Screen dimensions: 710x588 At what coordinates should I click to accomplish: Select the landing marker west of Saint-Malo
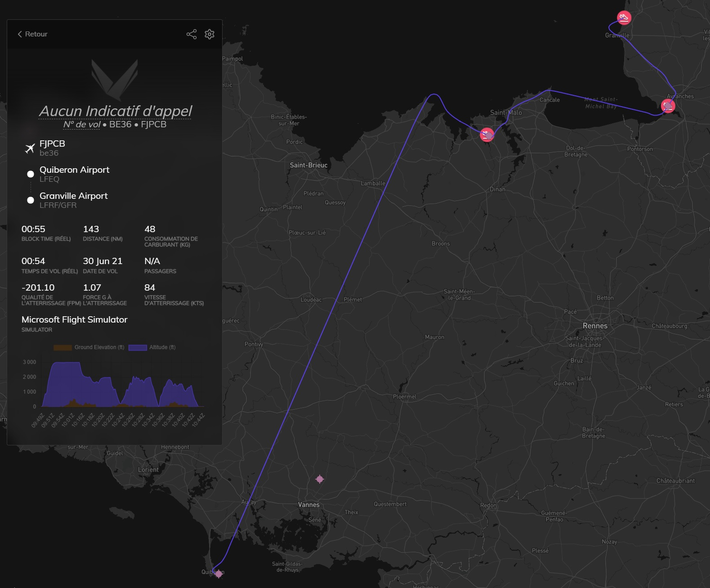tap(487, 135)
